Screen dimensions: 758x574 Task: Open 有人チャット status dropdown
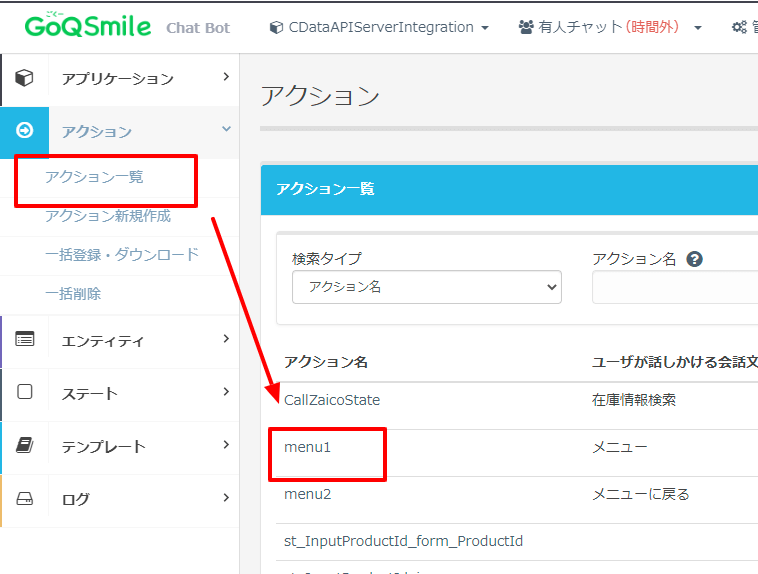tap(610, 27)
